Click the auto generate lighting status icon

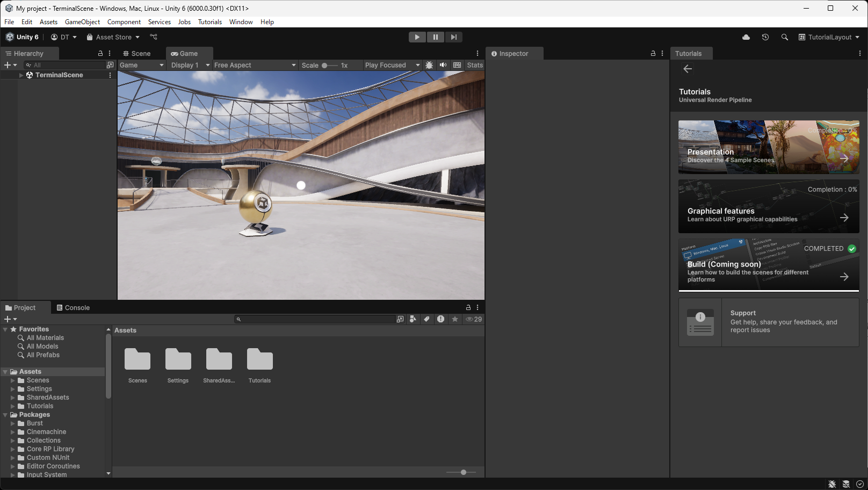click(846, 484)
